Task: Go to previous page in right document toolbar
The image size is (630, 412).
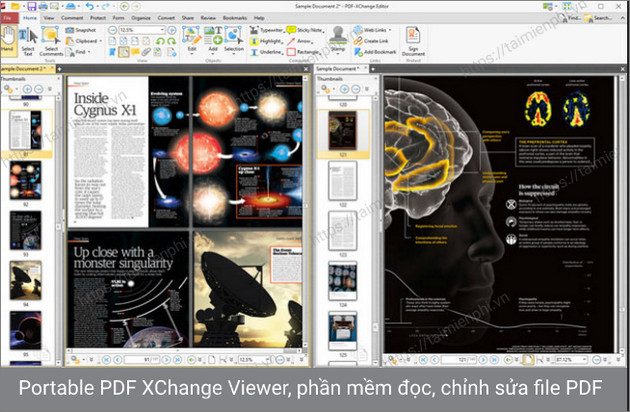Action: 435,360
